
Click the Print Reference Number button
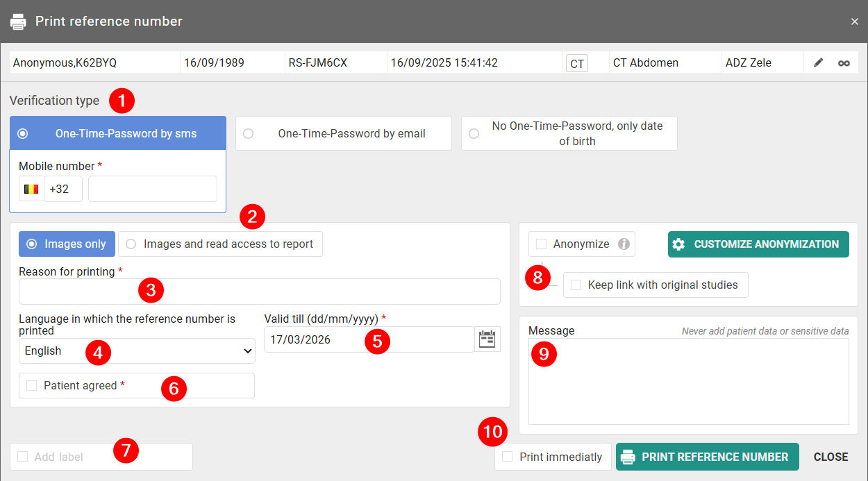click(x=707, y=457)
